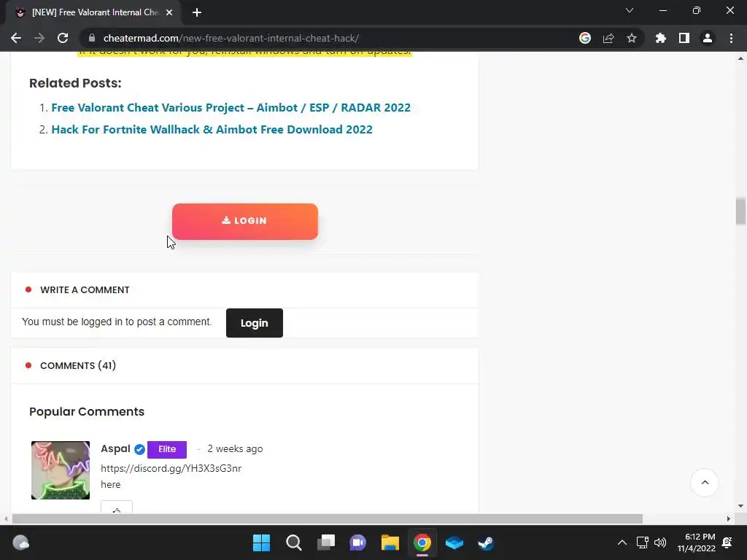Open the Google icon in address bar
Viewport: 747px width, 560px height.
pos(585,38)
